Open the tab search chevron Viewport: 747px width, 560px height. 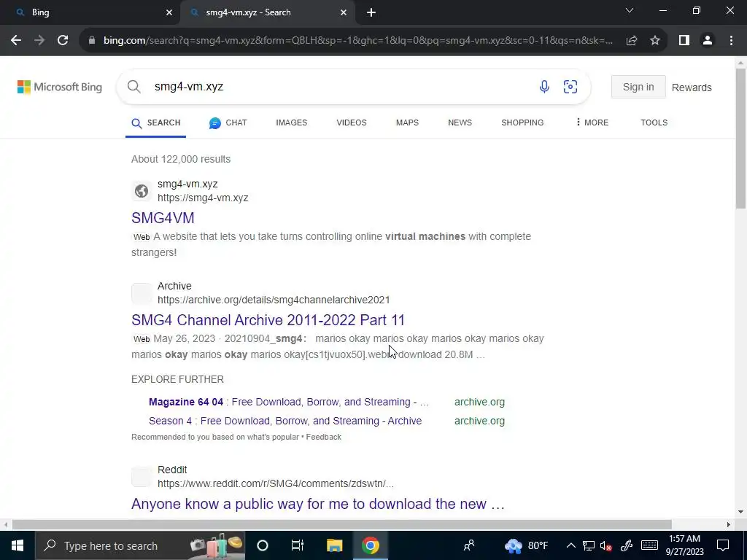(x=630, y=10)
